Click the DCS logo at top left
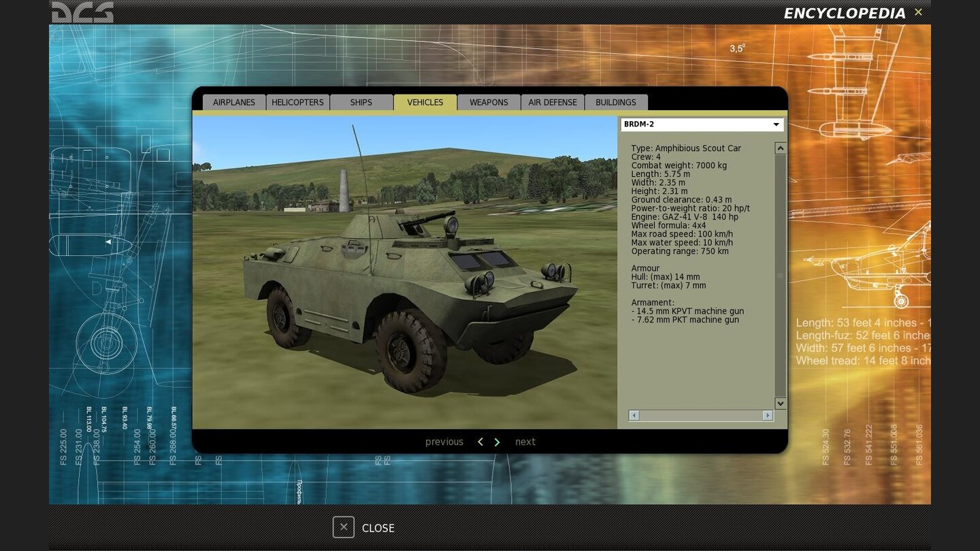 click(82, 12)
